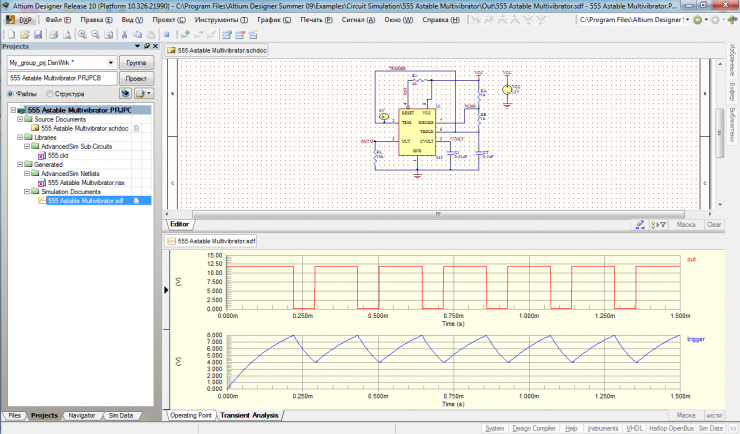
Task: Switch to the Operating Point tab
Action: click(191, 415)
